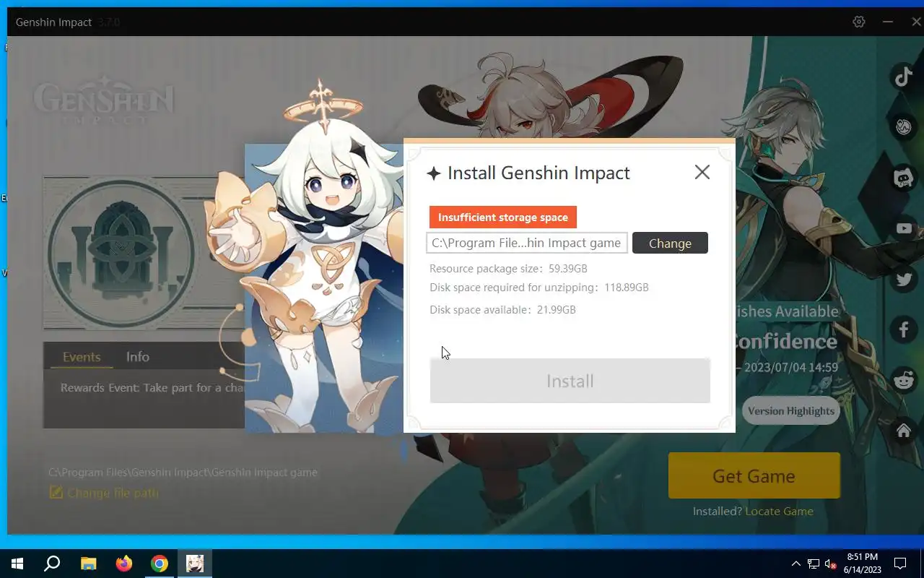924x578 pixels.
Task: Click the event thumbnail emblem image
Action: 121,253
